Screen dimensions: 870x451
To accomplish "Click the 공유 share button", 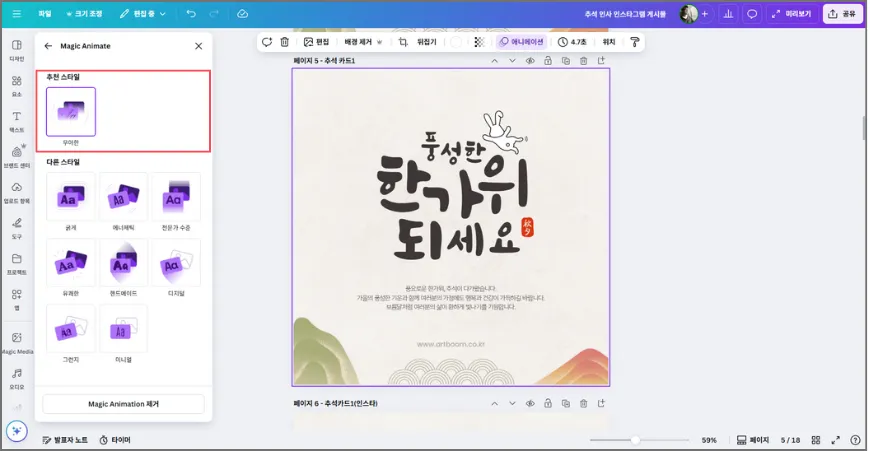I will coord(842,14).
